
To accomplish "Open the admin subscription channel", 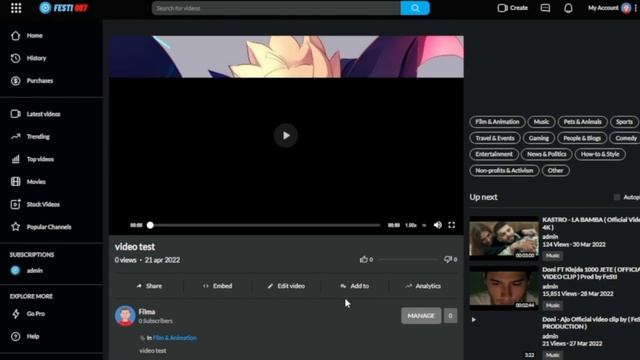I will point(27,270).
